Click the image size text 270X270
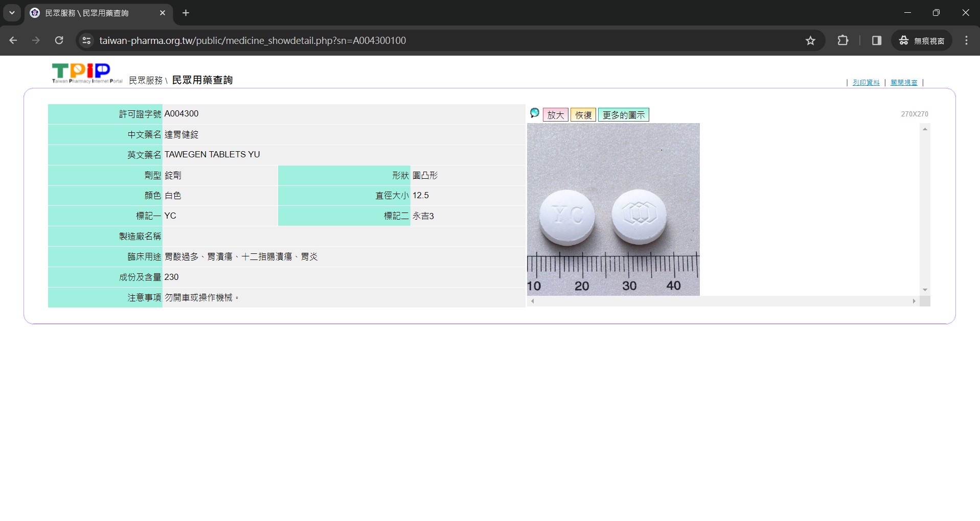The height and width of the screenshot is (521, 980). click(915, 114)
